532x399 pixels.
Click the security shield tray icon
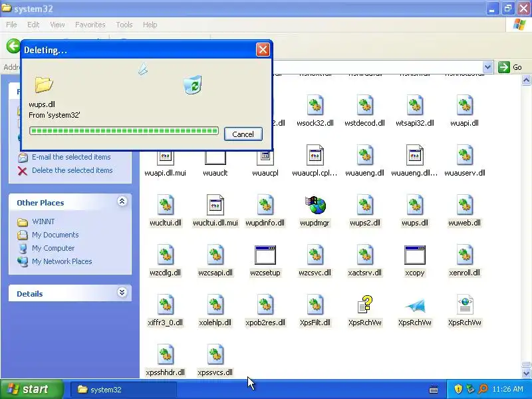pos(458,389)
